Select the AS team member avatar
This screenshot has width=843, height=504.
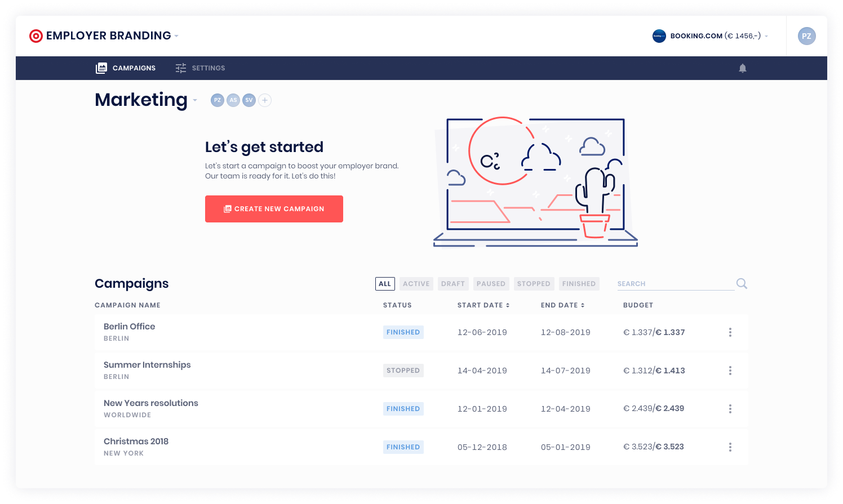coord(233,100)
